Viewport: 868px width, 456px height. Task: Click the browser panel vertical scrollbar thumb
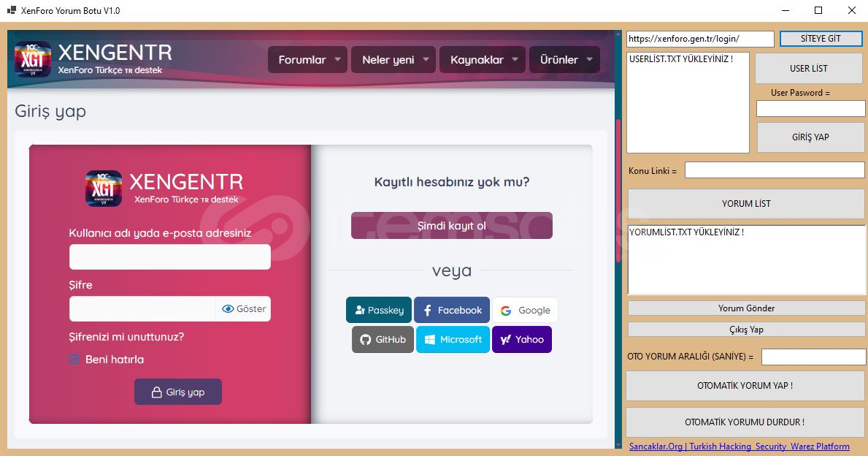[618, 189]
